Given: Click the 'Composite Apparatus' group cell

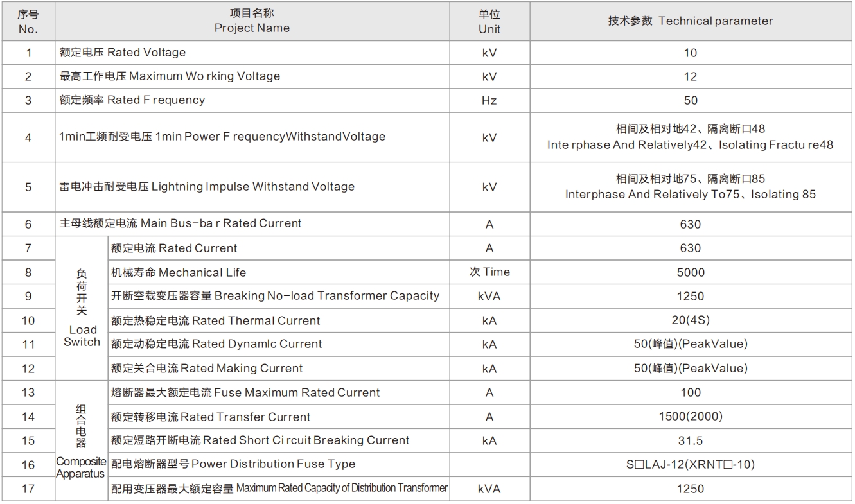Looking at the screenshot, I should click(x=82, y=440).
